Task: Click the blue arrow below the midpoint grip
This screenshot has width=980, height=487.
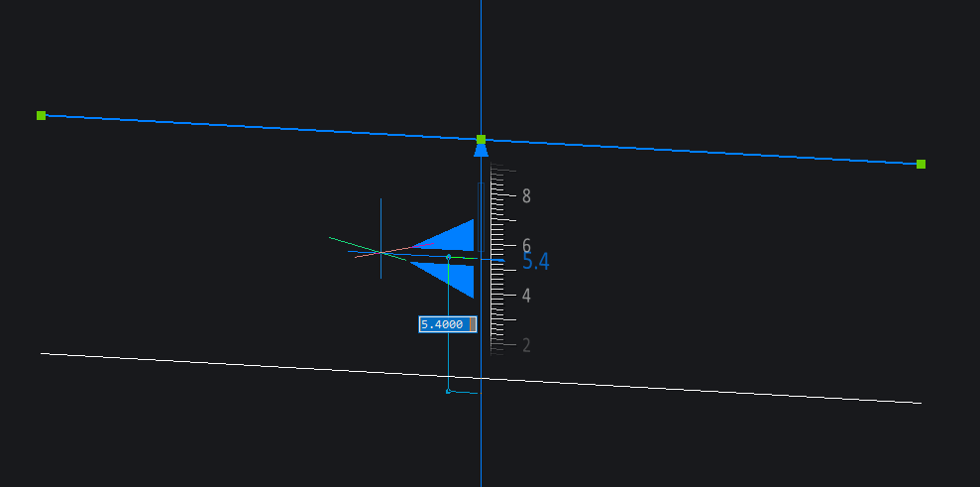Action: [481, 151]
